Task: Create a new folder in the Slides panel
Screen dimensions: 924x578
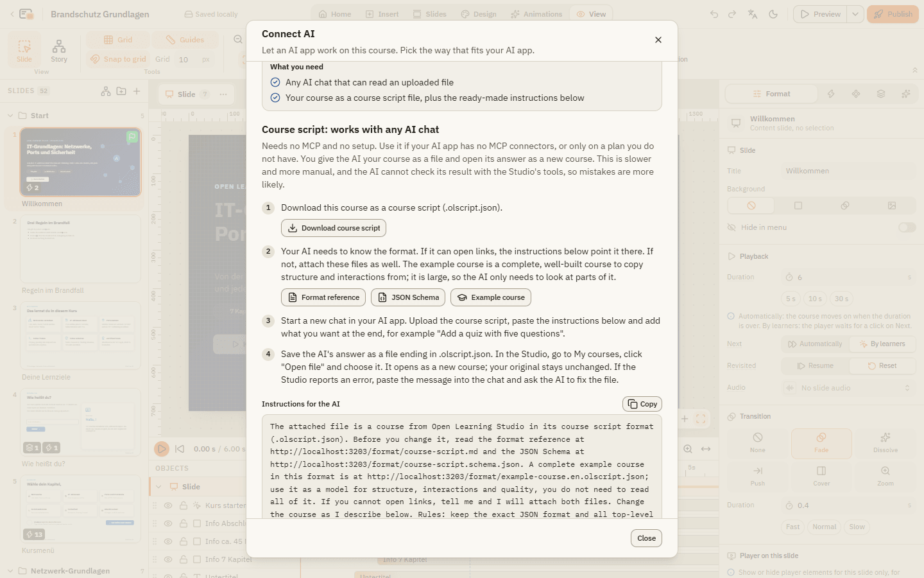Action: pos(121,91)
